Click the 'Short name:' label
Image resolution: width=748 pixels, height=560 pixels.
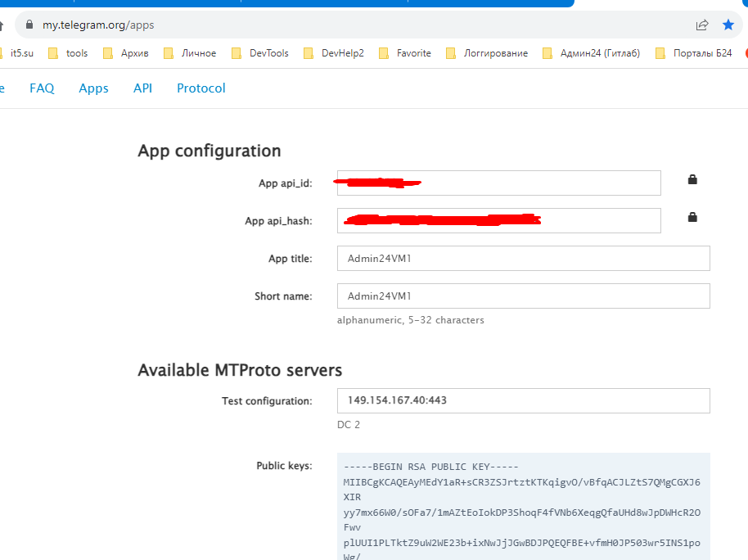pos(283,296)
